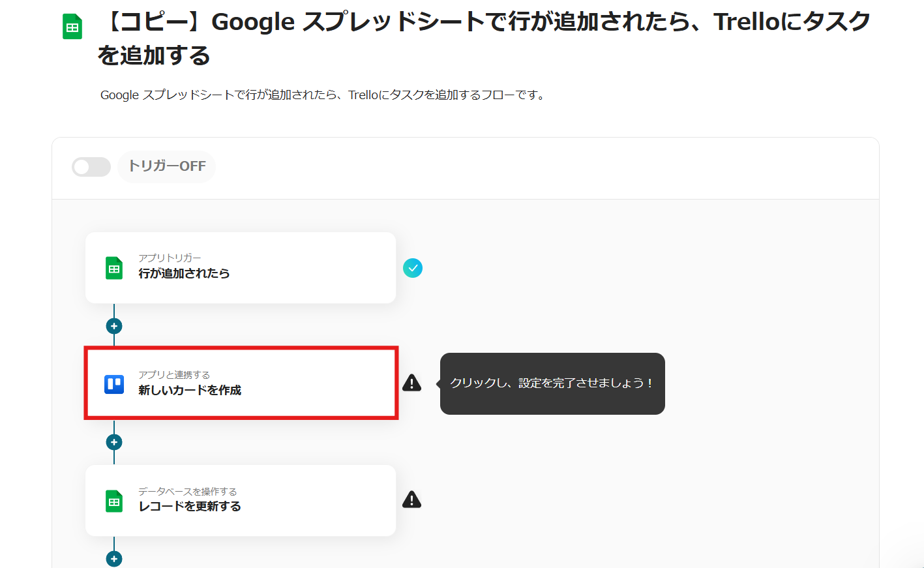This screenshot has height=568, width=924.
Task: Click the warning icon beside レコードを更新する
Action: (x=411, y=500)
